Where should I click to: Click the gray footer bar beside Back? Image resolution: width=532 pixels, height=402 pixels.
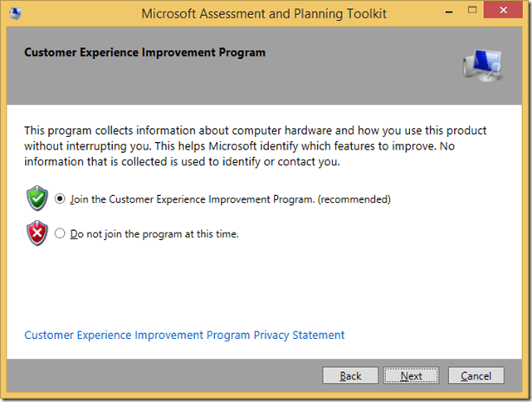coord(166,375)
